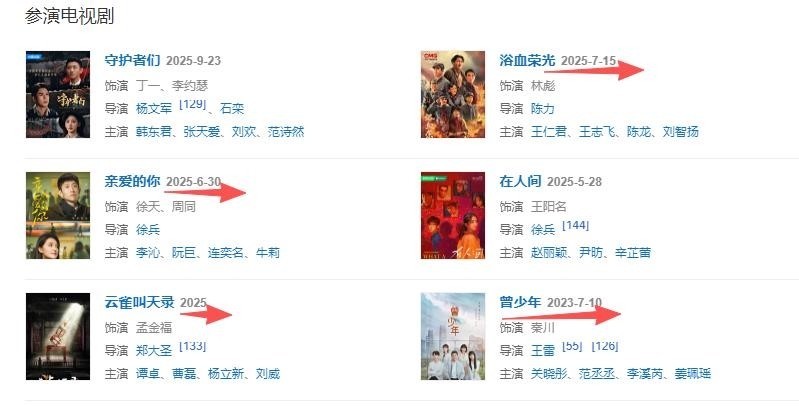799x406 pixels.
Task: Go to the 亲爱的你 drama page
Action: click(132, 181)
